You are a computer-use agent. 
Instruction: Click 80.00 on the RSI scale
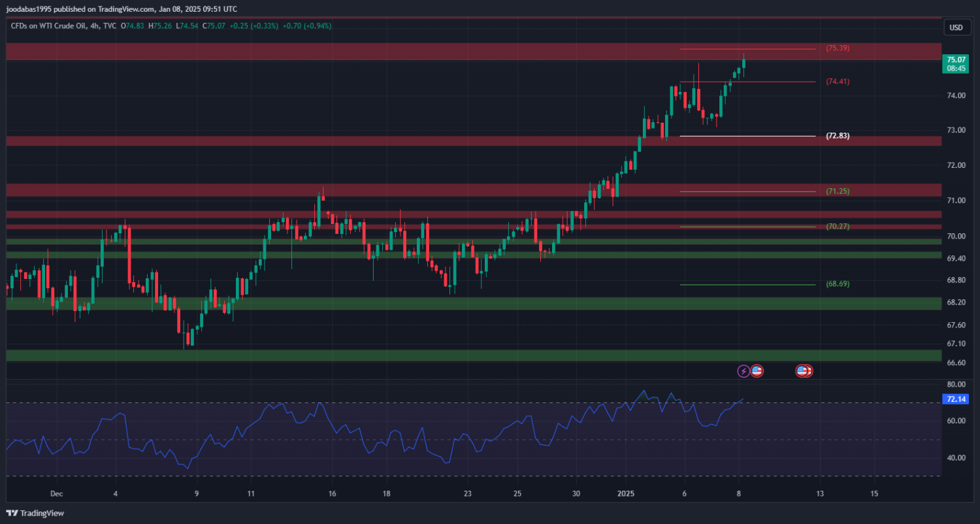(956, 384)
